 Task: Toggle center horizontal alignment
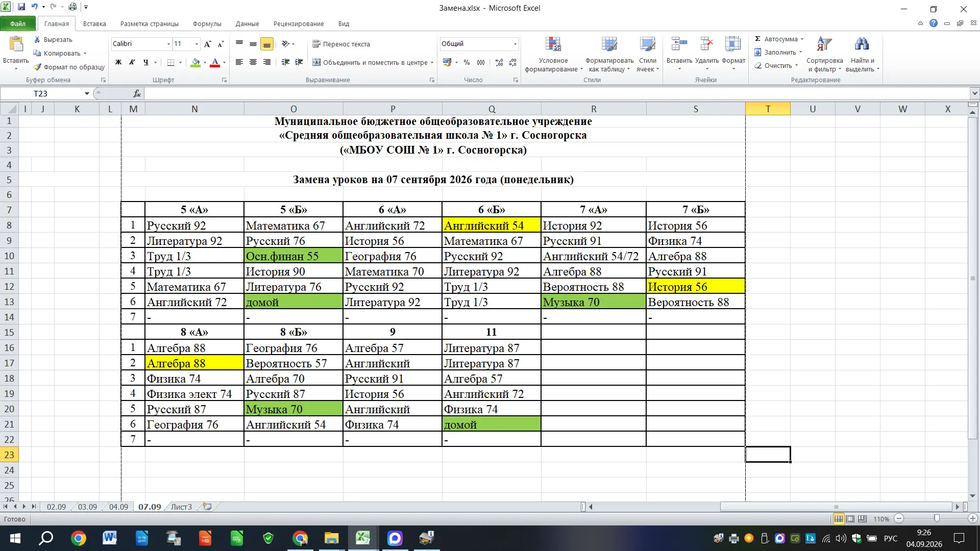[253, 62]
